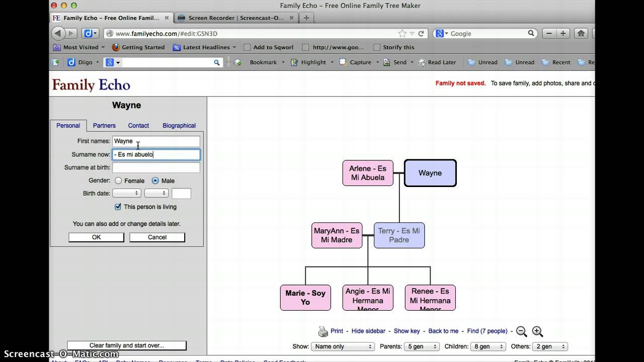Select the Male gender radio button

pos(155,180)
